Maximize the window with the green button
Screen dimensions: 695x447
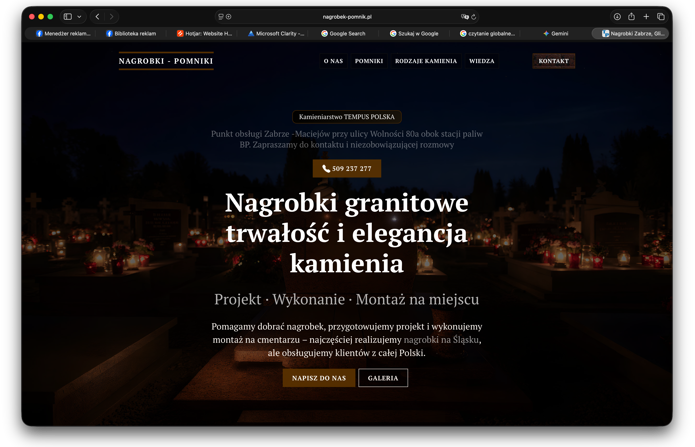pos(51,17)
